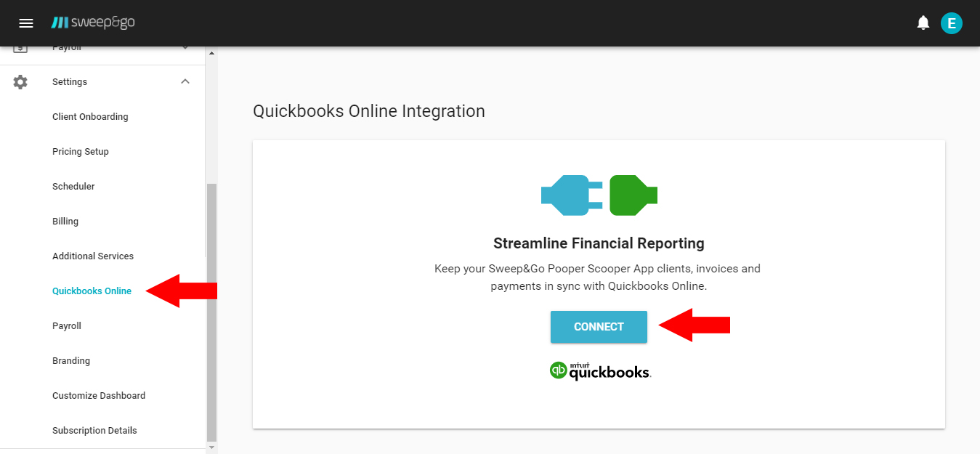
Task: Click the Payroll dollar icon
Action: pos(20,46)
